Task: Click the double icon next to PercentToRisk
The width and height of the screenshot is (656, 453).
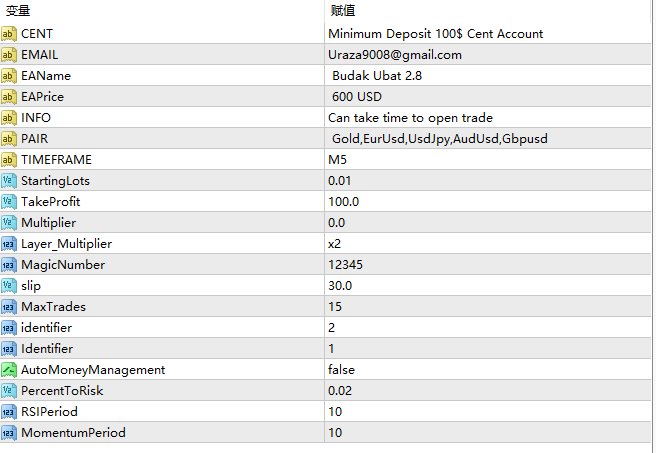Action: pyautogui.click(x=9, y=391)
